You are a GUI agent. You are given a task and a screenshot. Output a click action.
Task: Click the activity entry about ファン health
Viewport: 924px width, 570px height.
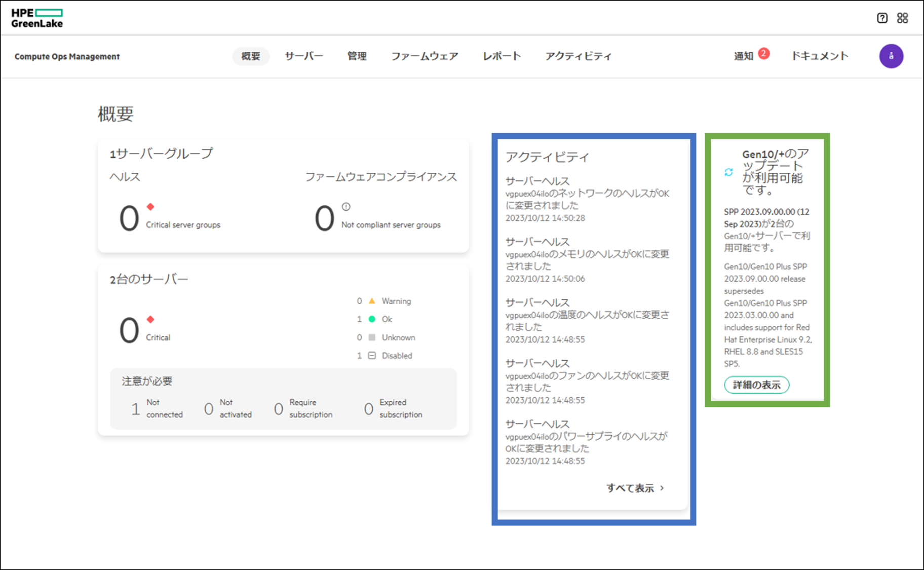tap(587, 382)
